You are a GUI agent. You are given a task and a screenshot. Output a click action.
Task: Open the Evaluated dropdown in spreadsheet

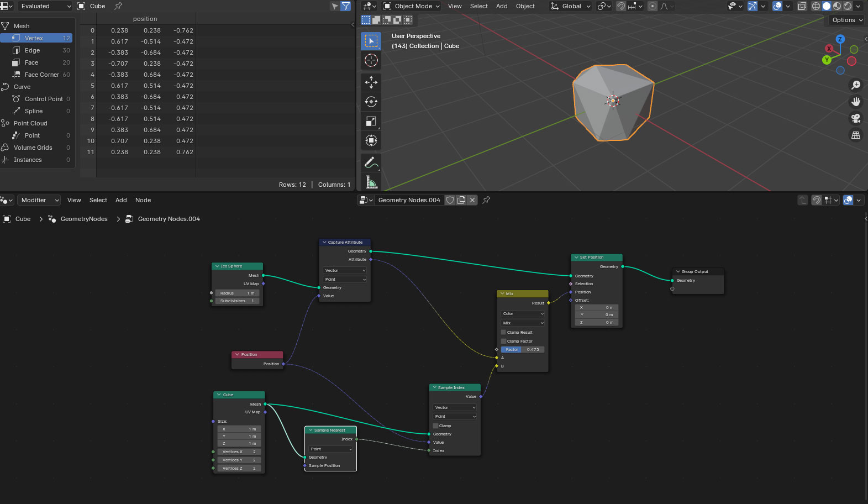44,6
